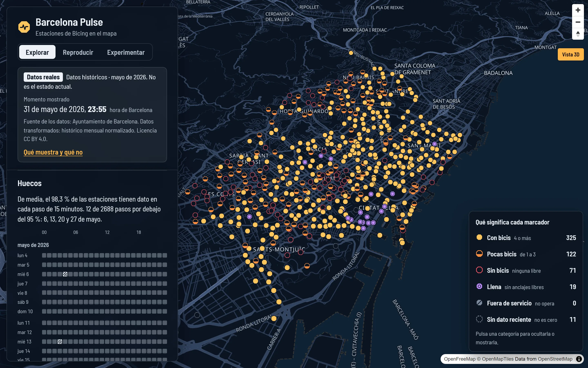Select the Explorar tab
The height and width of the screenshot is (368, 588).
pyautogui.click(x=37, y=52)
